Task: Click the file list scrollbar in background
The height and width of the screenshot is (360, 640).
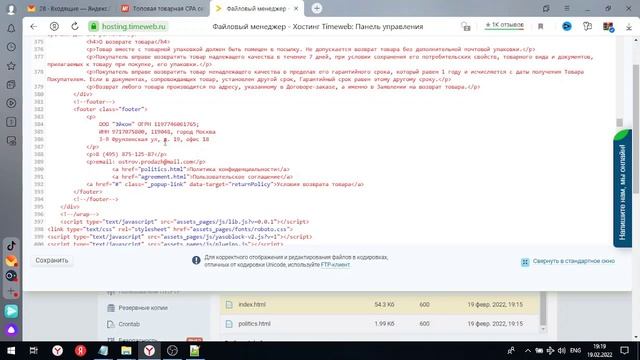Action: pyautogui.click(x=543, y=309)
